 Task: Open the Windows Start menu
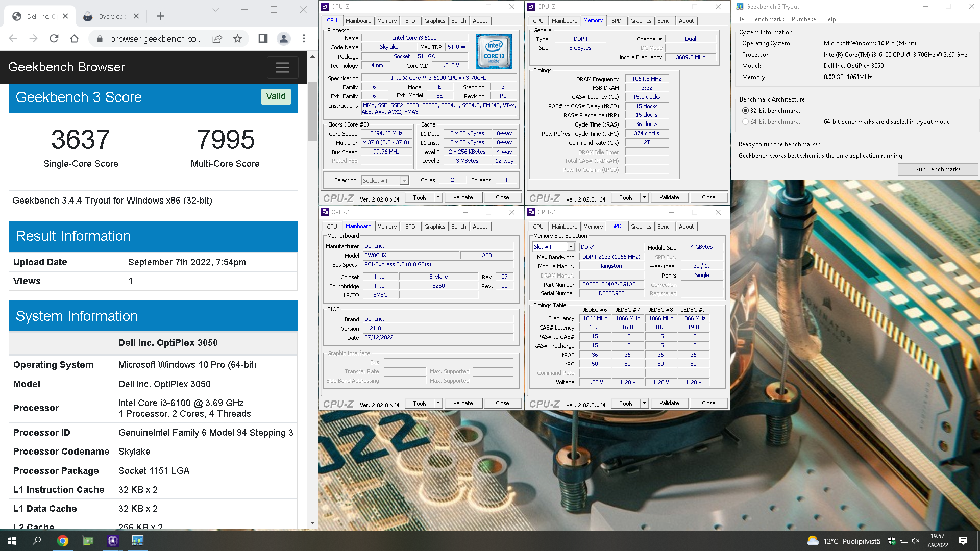[12, 541]
